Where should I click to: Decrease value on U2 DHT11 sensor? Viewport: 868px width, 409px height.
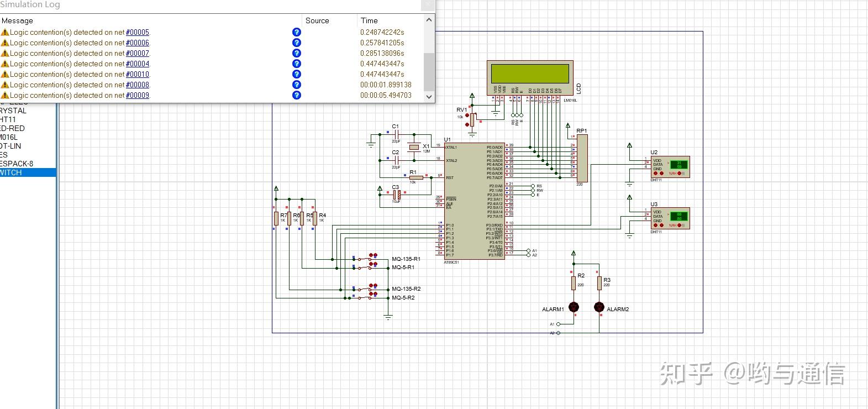656,174
